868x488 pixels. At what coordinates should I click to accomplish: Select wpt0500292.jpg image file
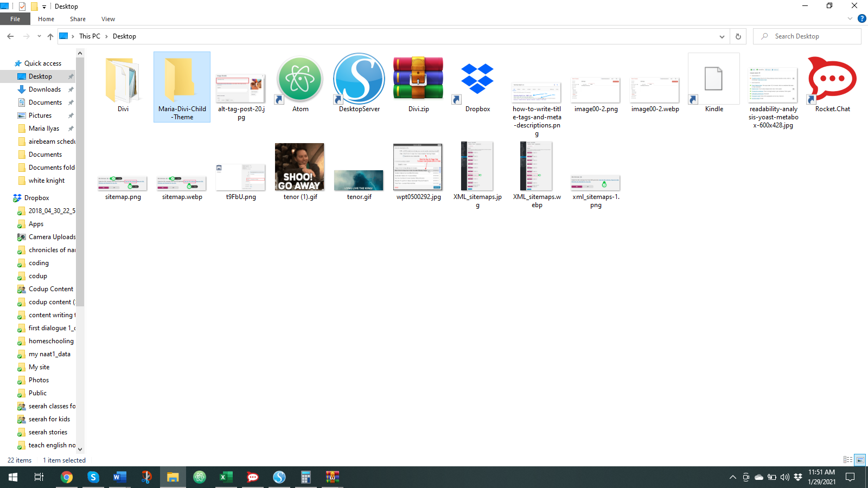click(x=418, y=167)
